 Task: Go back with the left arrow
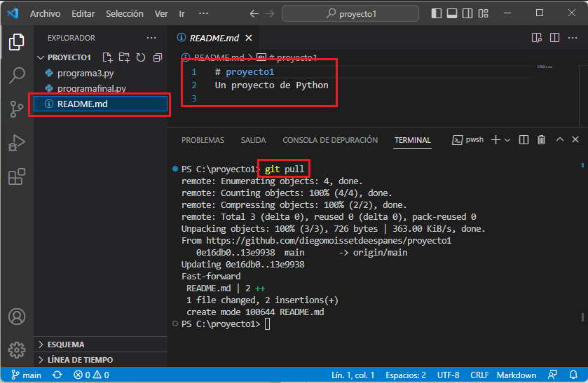(x=254, y=13)
